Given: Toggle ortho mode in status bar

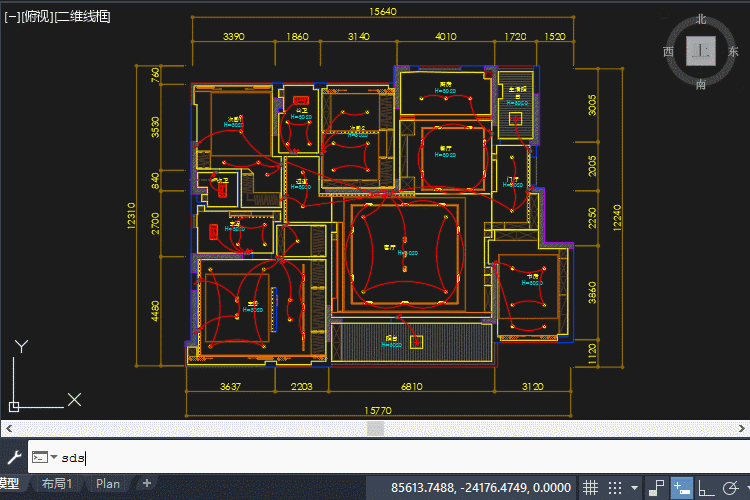Looking at the screenshot, I should click(707, 488).
